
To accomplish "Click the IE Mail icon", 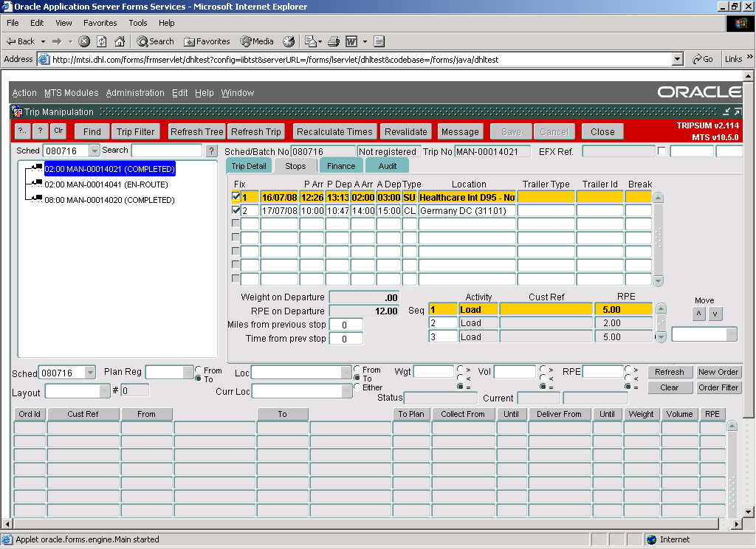I will pyautogui.click(x=311, y=41).
